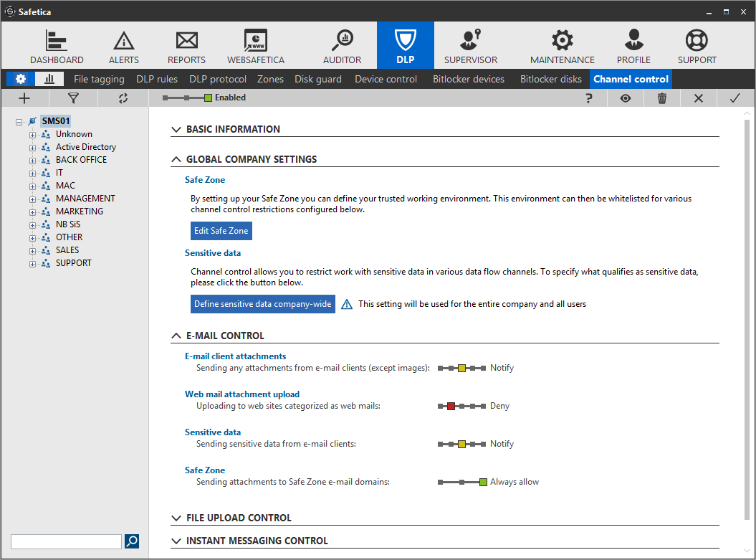Image resolution: width=756 pixels, height=560 pixels.
Task: Click the tree search input field
Action: tap(66, 541)
